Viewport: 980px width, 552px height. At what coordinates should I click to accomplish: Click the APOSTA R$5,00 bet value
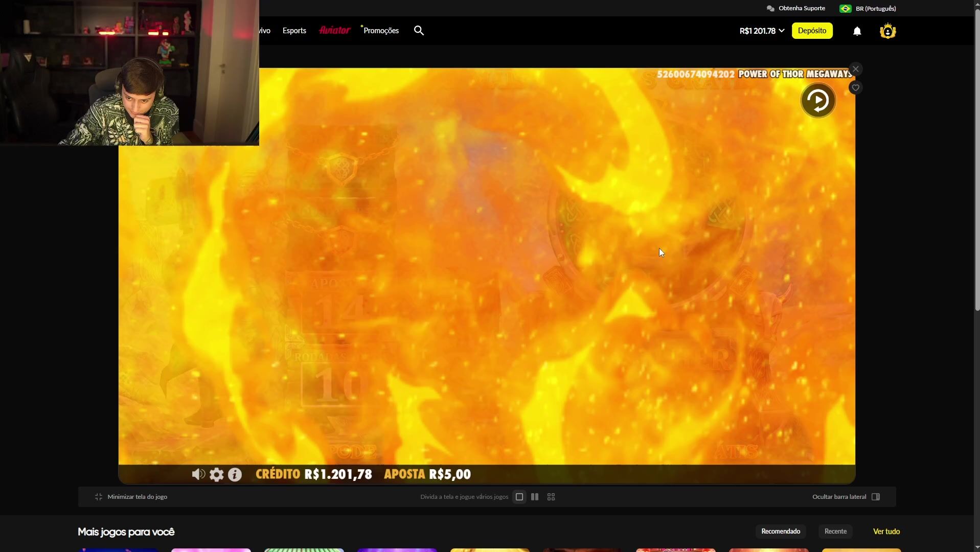click(427, 474)
